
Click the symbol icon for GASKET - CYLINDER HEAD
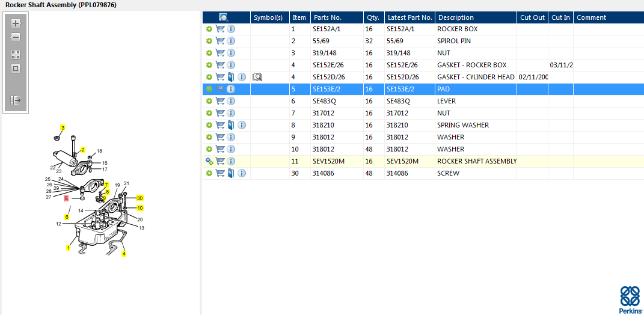[257, 77]
